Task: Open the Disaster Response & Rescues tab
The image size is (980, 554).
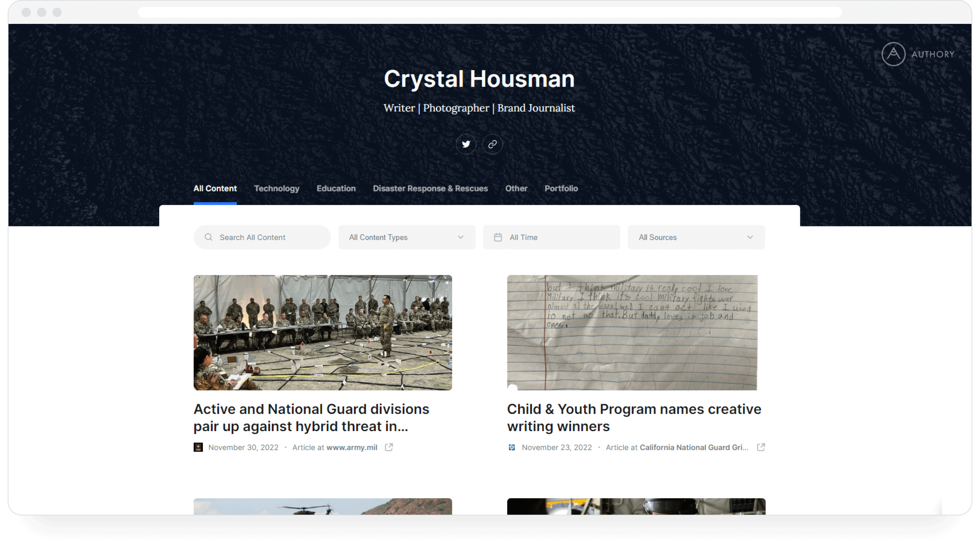Action: (x=430, y=188)
